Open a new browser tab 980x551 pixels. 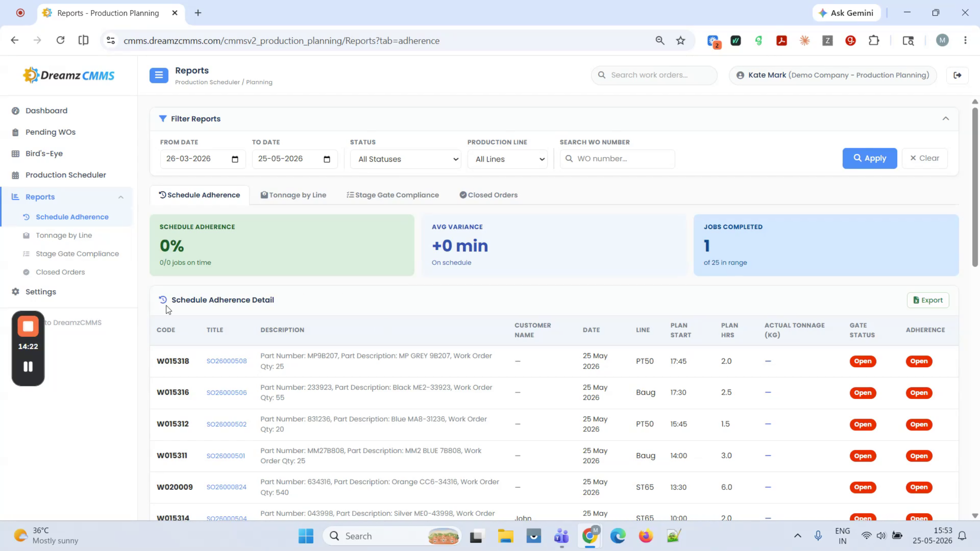(198, 13)
